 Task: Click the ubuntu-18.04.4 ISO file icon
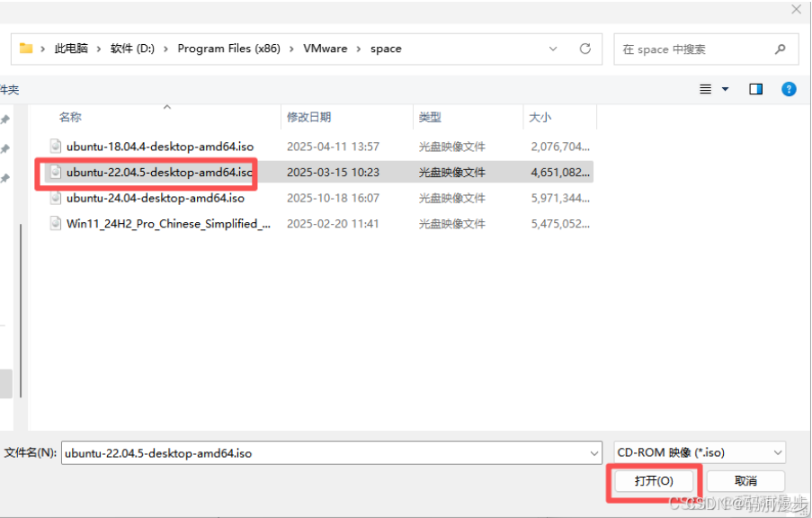click(x=56, y=146)
